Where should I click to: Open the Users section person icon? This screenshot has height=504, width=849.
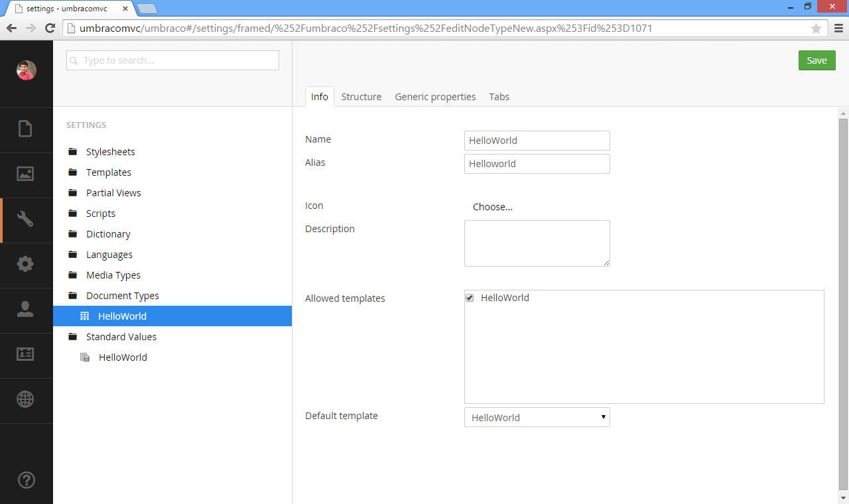pyautogui.click(x=27, y=309)
